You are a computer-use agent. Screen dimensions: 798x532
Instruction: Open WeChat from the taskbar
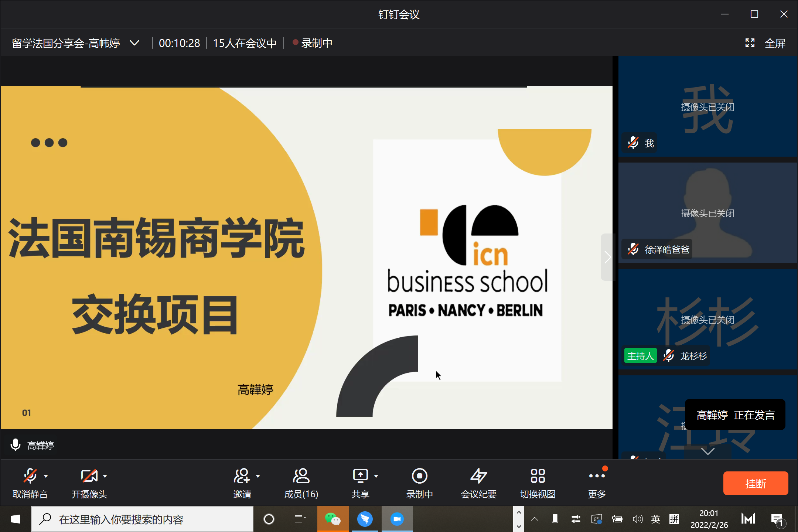click(x=332, y=519)
